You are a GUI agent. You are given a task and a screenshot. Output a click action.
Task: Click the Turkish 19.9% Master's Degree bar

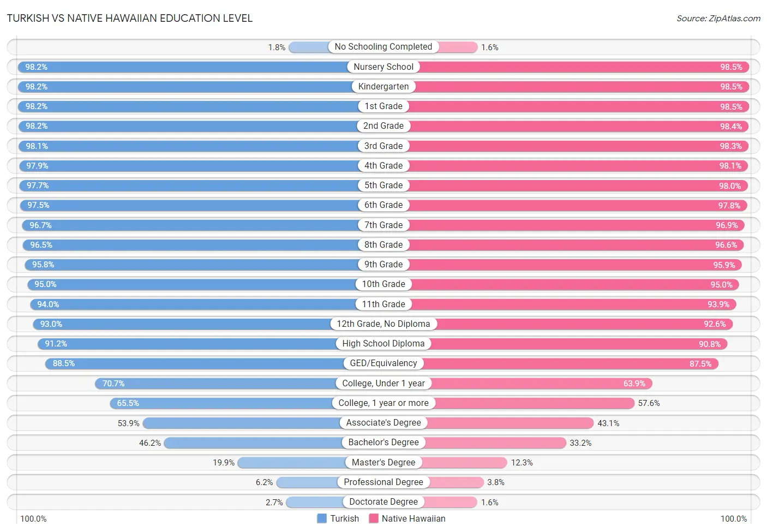291,462
